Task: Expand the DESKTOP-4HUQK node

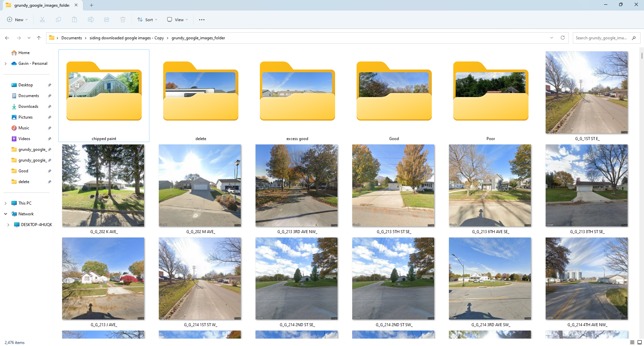Action: [x=8, y=225]
